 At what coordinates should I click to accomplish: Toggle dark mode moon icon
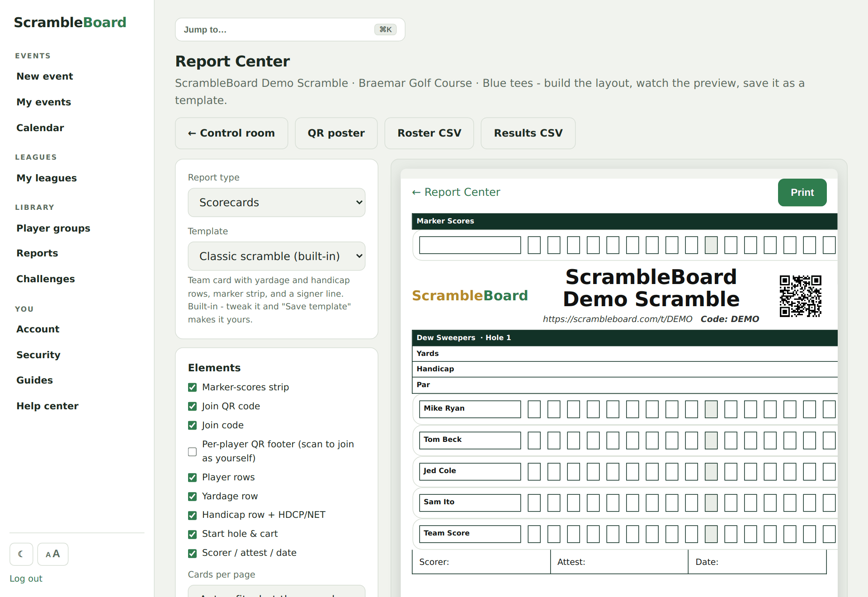click(21, 554)
